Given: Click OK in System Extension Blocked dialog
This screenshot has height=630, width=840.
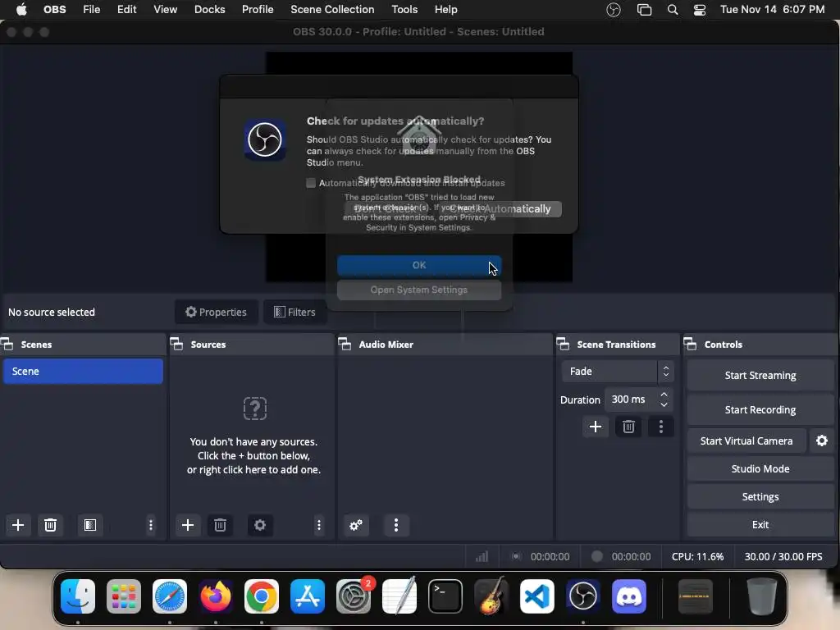Looking at the screenshot, I should click(x=419, y=265).
